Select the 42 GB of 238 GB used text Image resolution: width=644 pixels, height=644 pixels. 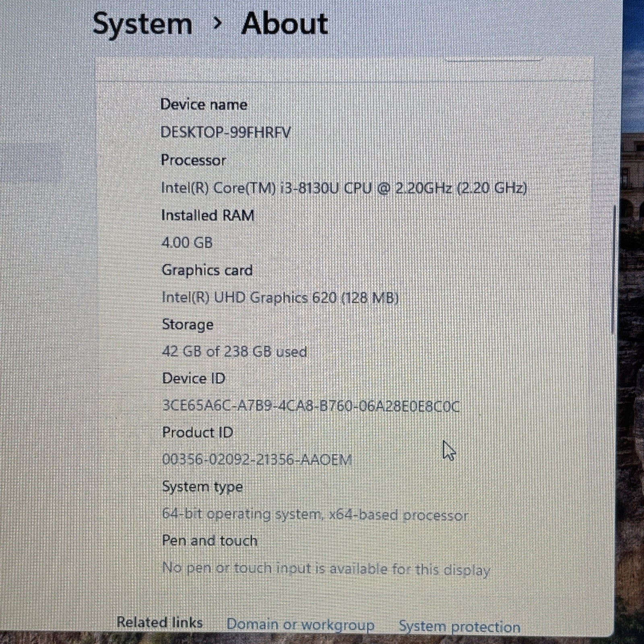coord(234,352)
